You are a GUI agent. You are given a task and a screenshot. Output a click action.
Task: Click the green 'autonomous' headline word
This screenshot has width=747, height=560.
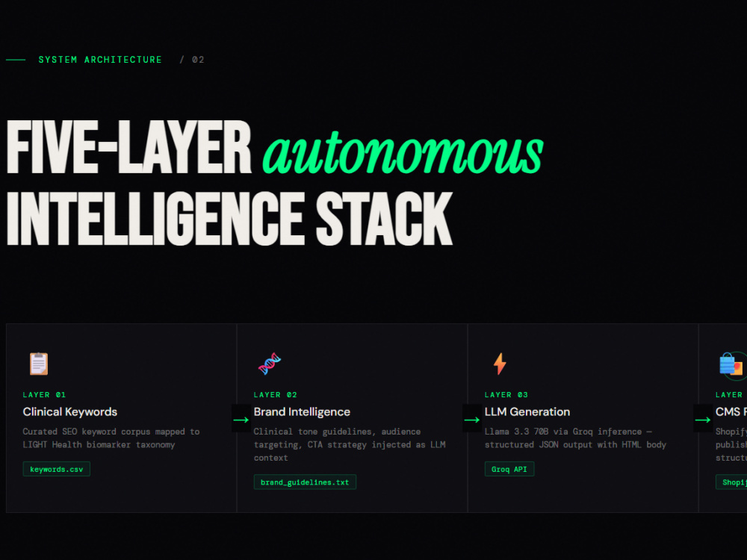(403, 153)
